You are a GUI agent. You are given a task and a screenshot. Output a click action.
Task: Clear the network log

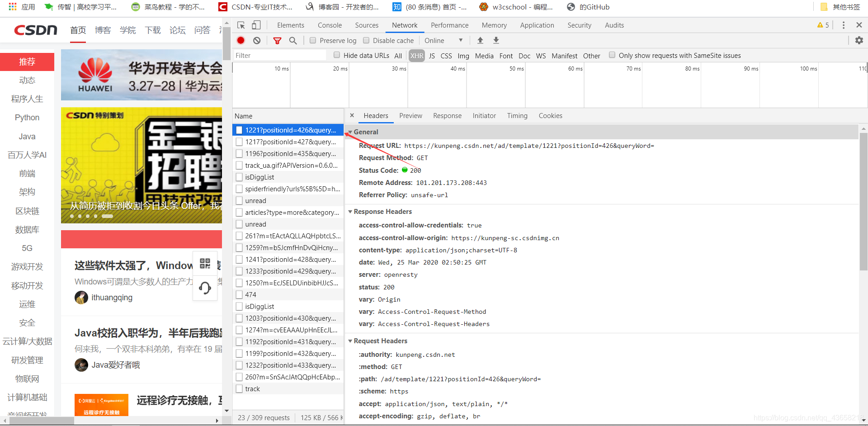(x=257, y=40)
